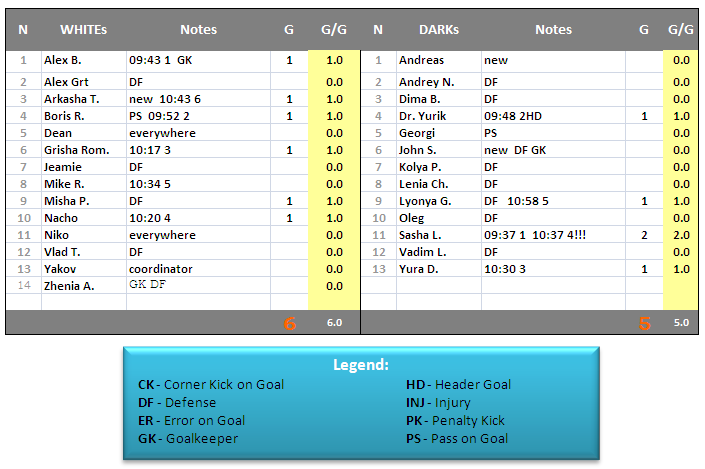Click the WHITEs column header

point(83,30)
